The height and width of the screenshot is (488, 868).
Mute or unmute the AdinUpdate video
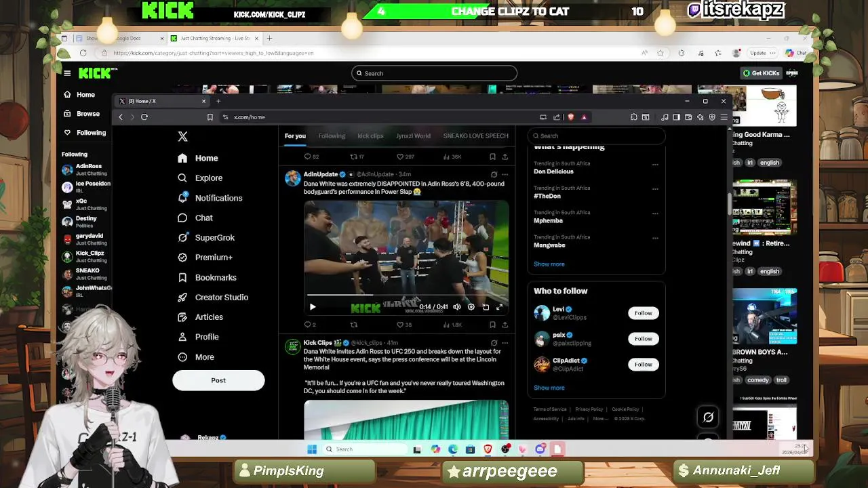coord(457,307)
